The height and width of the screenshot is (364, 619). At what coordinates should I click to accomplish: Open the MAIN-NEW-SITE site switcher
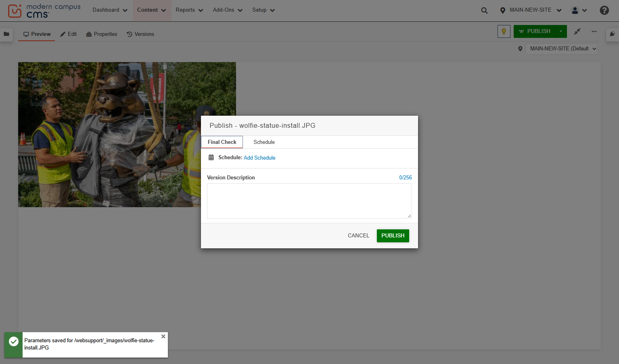click(531, 10)
